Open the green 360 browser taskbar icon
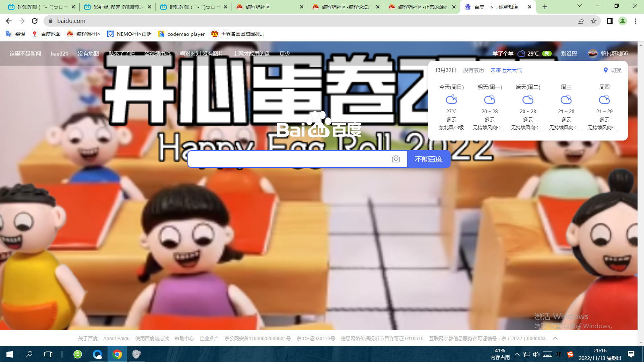This screenshot has width=644, height=362. [x=78, y=354]
